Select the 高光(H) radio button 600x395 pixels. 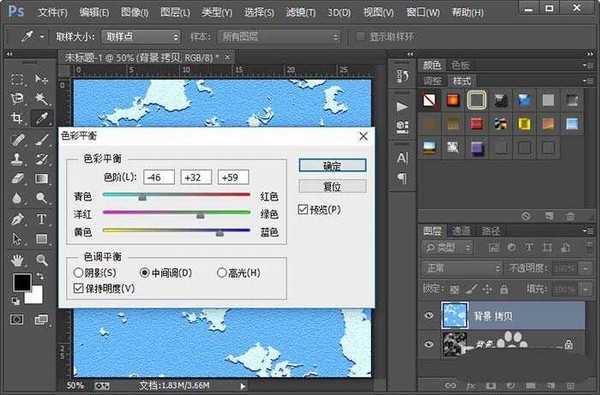point(222,273)
